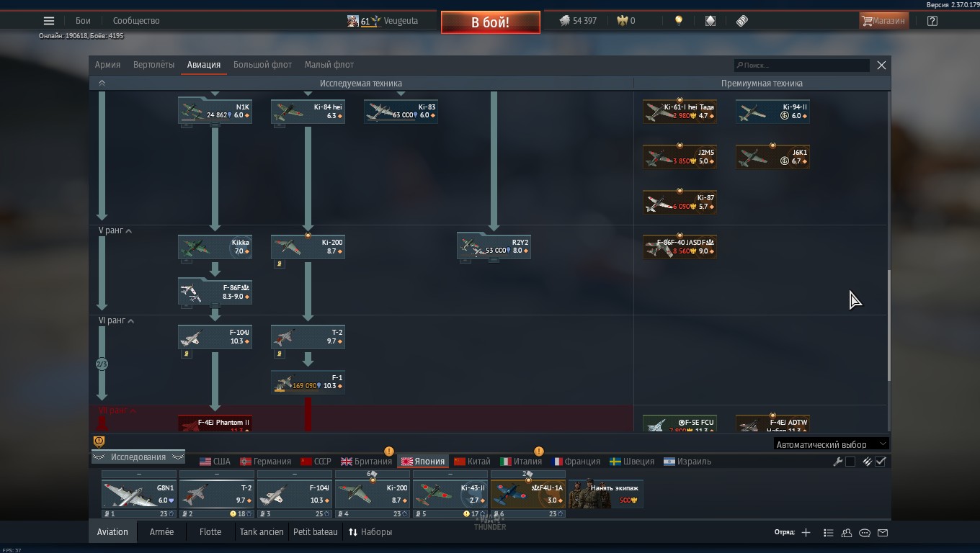980x553 pixels.
Task: Open the hamburger main menu
Action: [x=48, y=21]
